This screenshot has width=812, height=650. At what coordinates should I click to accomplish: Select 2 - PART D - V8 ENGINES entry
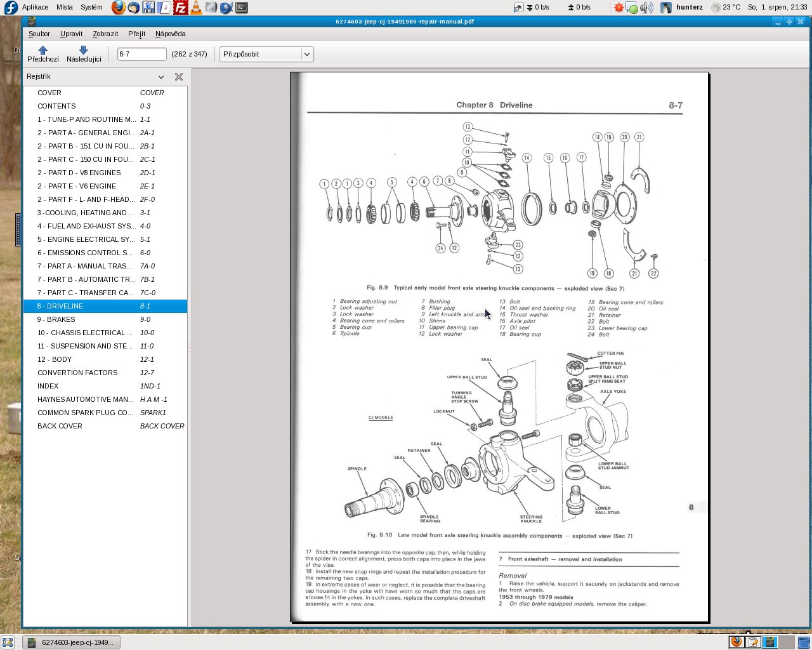(105, 173)
